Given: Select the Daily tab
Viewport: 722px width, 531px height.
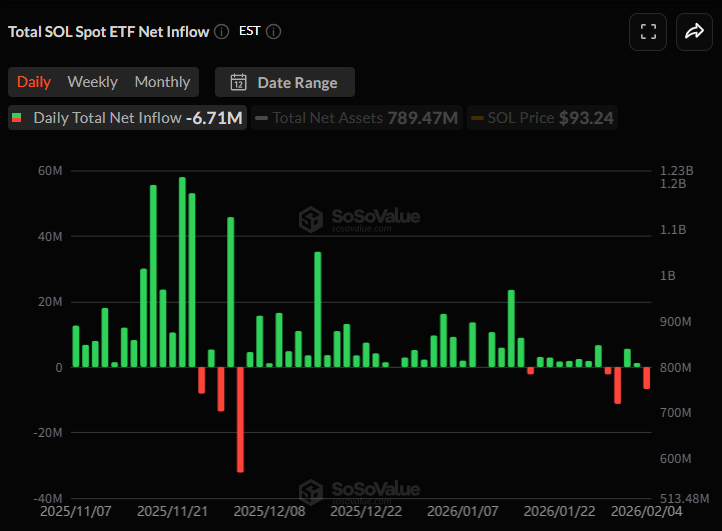Looking at the screenshot, I should click(x=34, y=82).
